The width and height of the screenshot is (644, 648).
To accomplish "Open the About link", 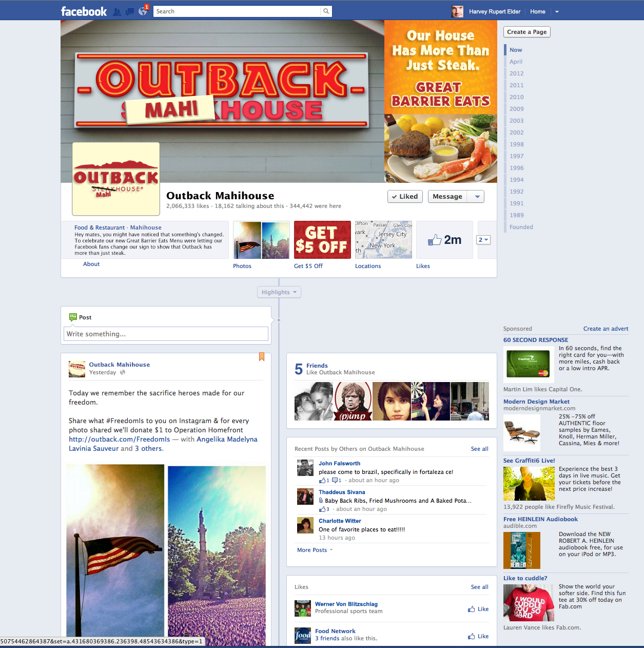I will click(x=91, y=264).
